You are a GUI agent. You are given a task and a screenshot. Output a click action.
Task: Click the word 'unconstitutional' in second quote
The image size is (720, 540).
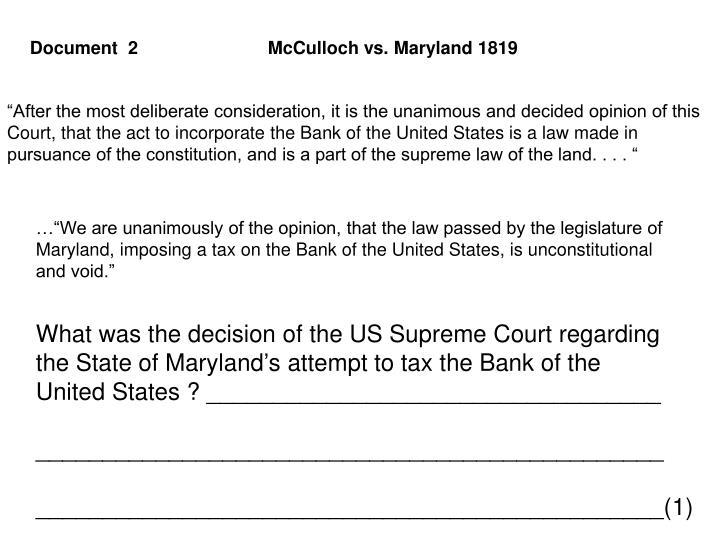[x=590, y=250]
